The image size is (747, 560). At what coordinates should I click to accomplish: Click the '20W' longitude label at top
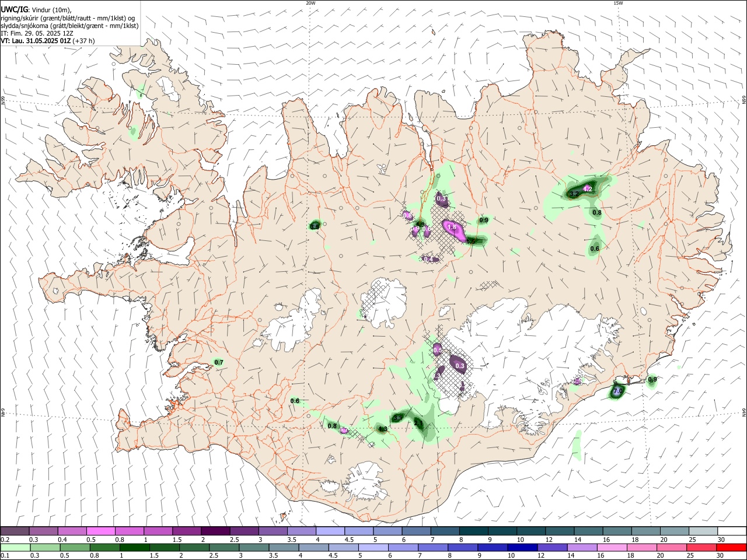tap(310, 3)
